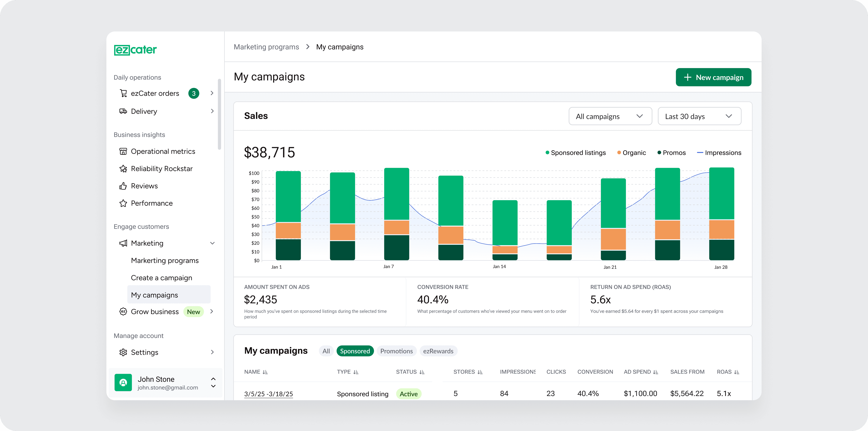Click the ezCater orders cart icon

(x=123, y=93)
